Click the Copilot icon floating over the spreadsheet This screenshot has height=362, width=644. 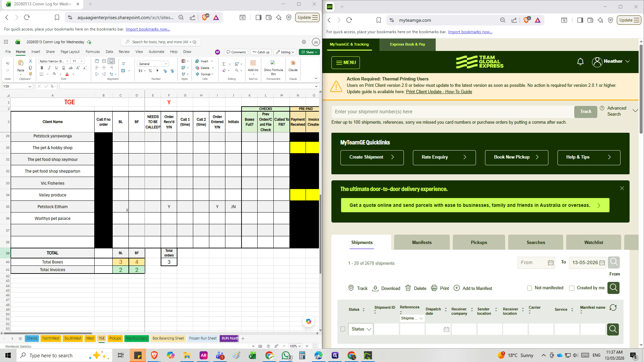coord(308,321)
